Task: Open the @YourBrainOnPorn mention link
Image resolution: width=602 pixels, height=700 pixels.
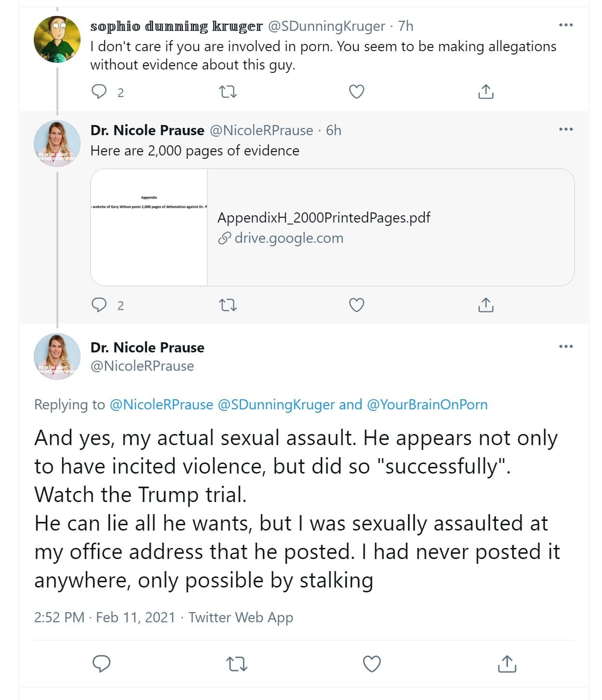Action: coord(427,405)
